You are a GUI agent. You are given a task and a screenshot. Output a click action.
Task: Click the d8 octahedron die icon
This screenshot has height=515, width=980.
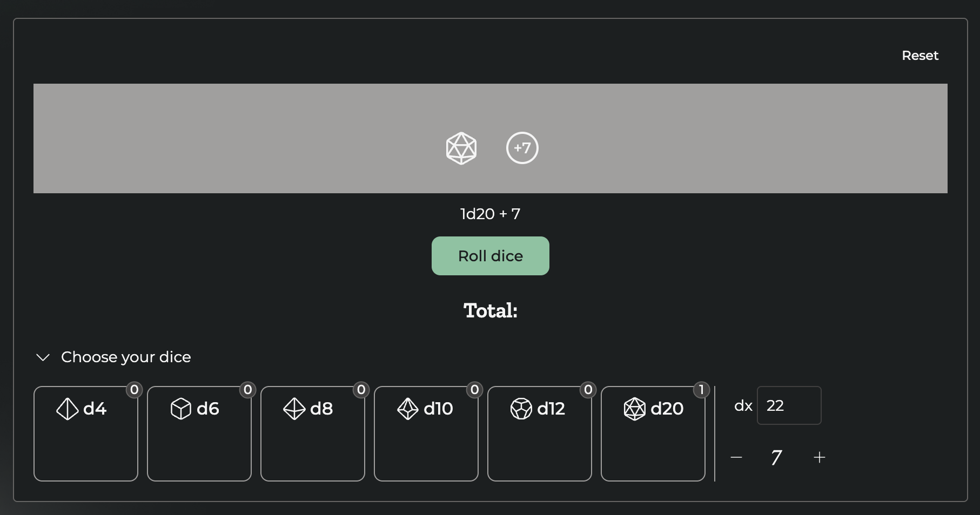pyautogui.click(x=294, y=409)
